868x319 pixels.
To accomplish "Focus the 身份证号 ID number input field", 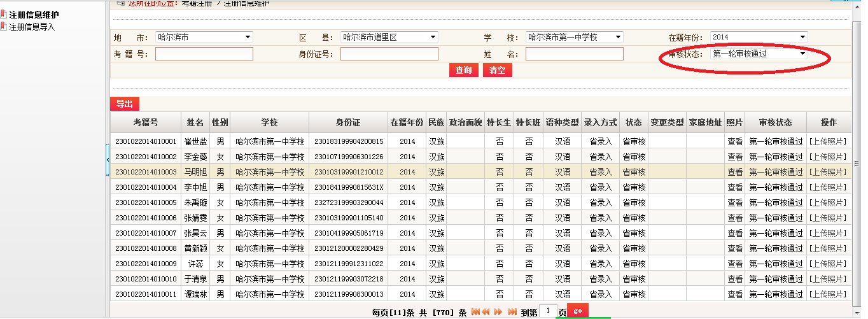I will 389,54.
